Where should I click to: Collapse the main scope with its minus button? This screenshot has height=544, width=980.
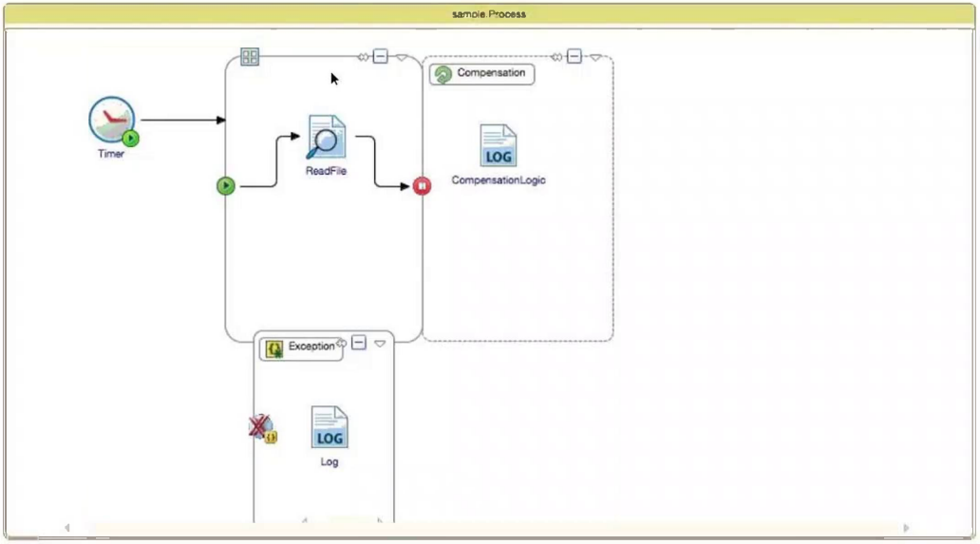coord(380,56)
